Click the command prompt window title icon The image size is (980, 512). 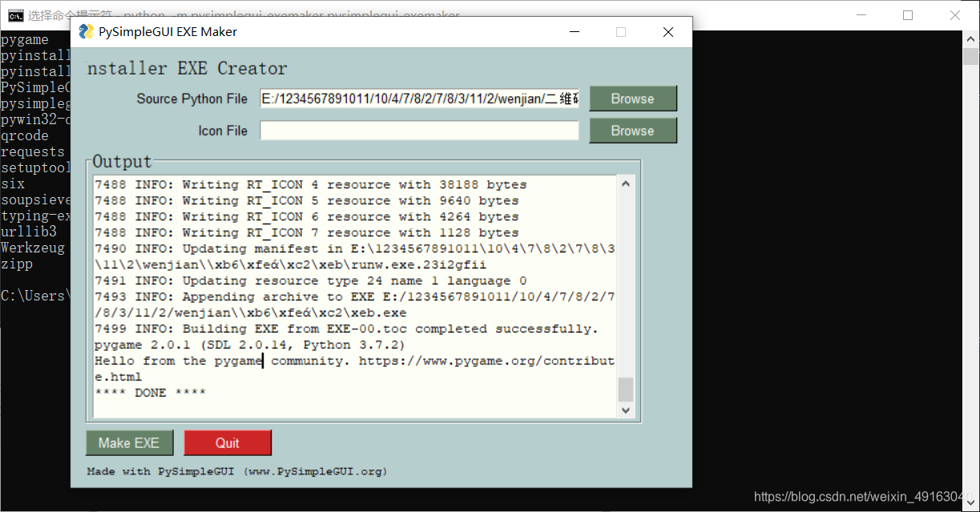point(15,14)
